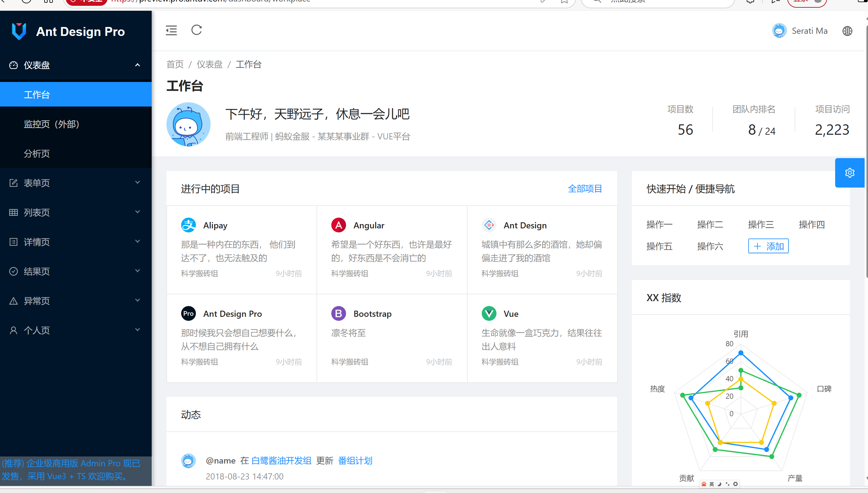Viewport: 868px width, 493px height.
Task: Open the settings gear drawer button
Action: pyautogui.click(x=849, y=173)
